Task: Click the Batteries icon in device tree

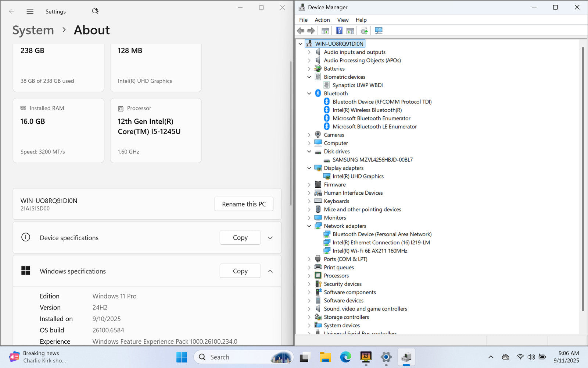Action: coord(318,68)
